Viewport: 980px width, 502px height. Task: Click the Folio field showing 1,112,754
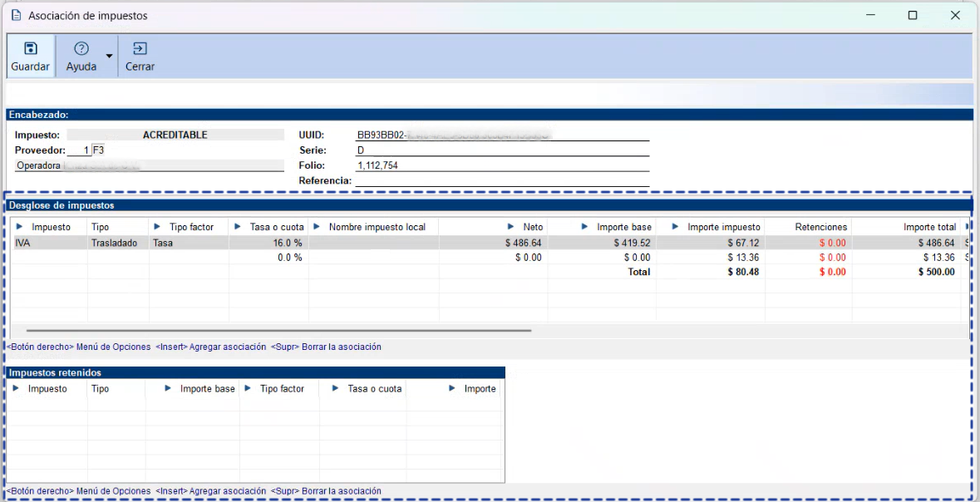click(501, 165)
